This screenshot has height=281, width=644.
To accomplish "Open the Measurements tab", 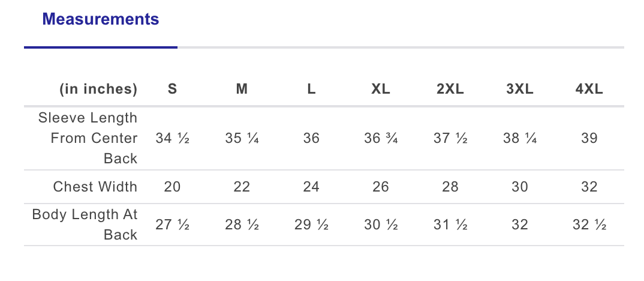I will tap(101, 19).
